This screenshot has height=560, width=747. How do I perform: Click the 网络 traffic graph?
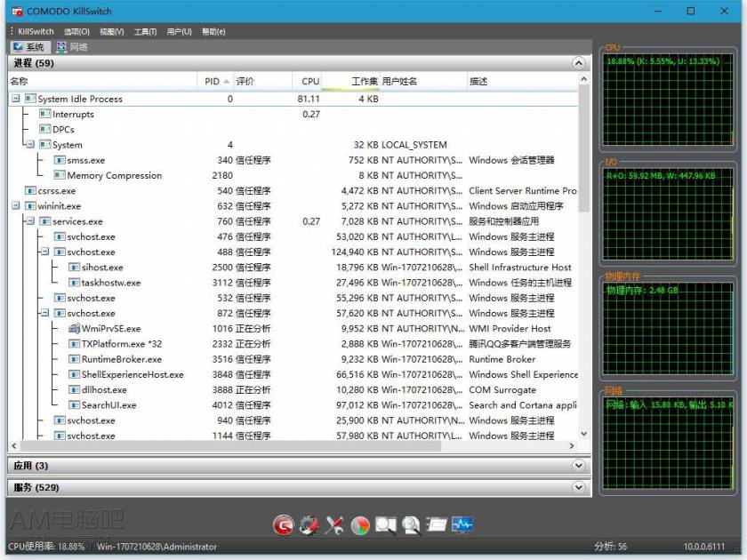(x=668, y=443)
